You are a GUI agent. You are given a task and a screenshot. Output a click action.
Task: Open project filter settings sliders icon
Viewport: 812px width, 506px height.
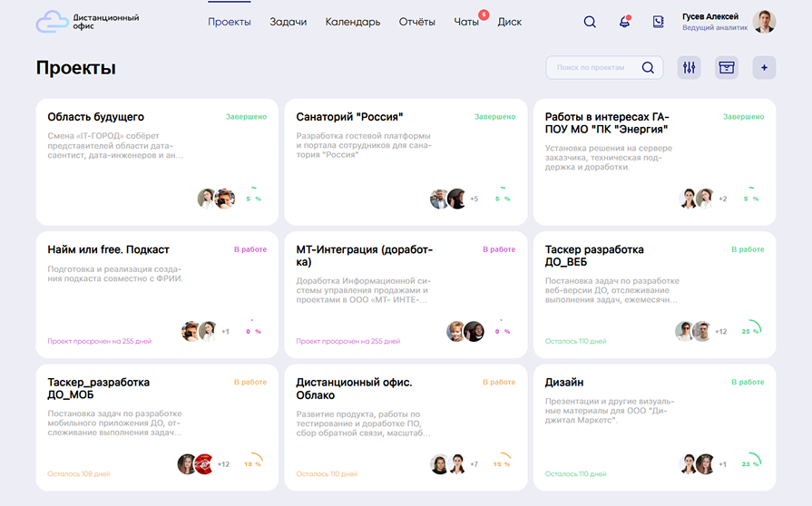coord(690,68)
